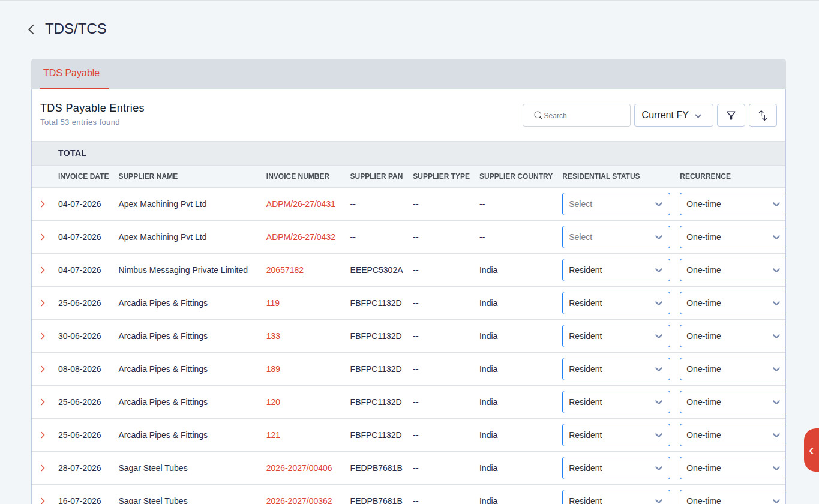Expand row for invoice 189
The image size is (819, 504).
43,369
